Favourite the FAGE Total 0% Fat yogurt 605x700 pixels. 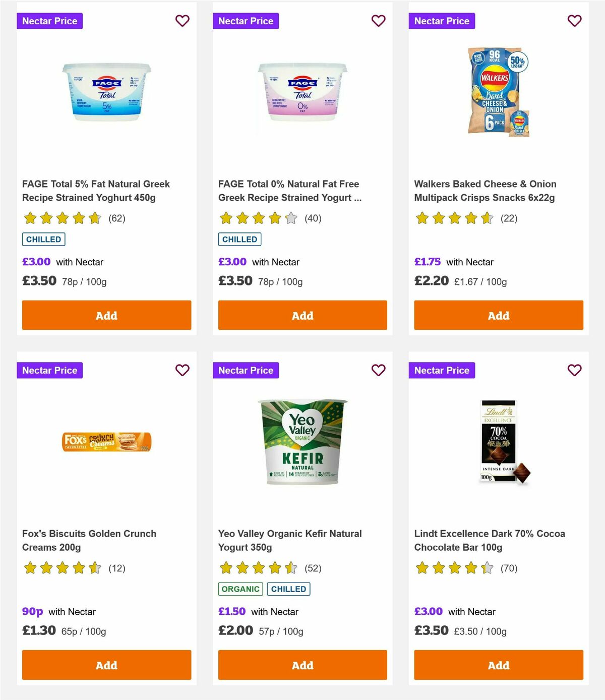[x=378, y=21]
